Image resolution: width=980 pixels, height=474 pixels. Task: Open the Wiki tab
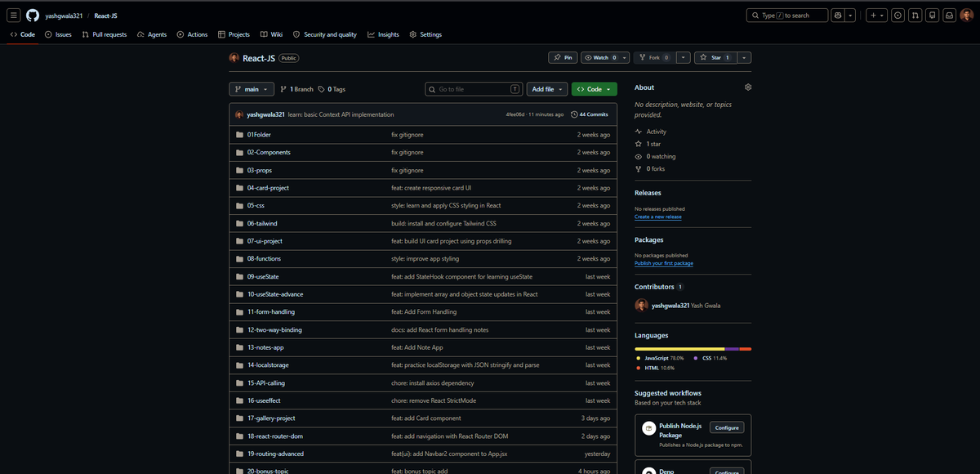pos(271,34)
